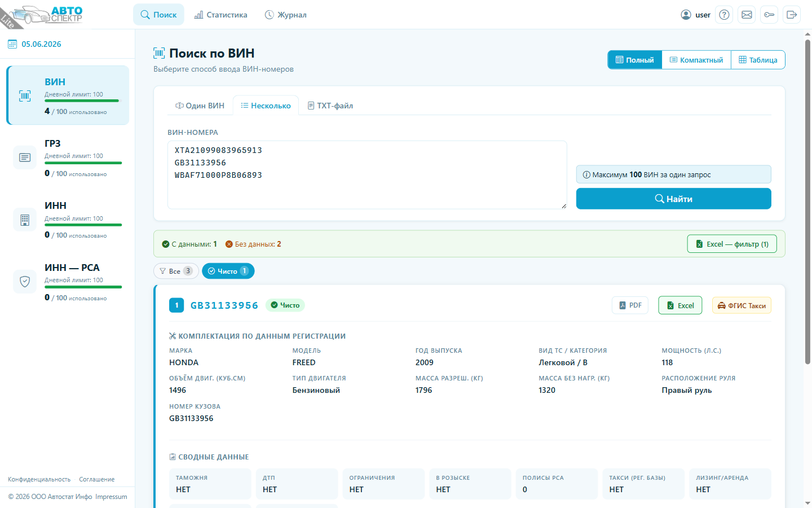Click into the ВИН-номера text area
Viewport: 812px width, 508px height.
tap(367, 175)
